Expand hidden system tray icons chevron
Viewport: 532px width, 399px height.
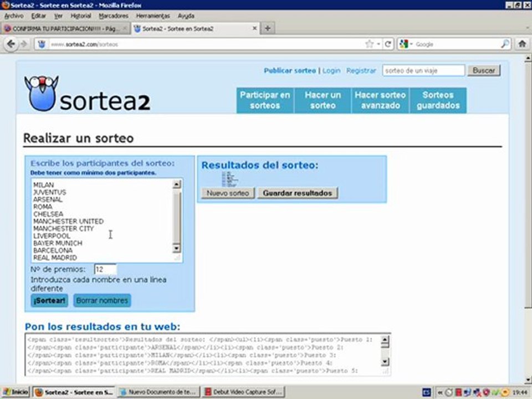click(x=439, y=392)
